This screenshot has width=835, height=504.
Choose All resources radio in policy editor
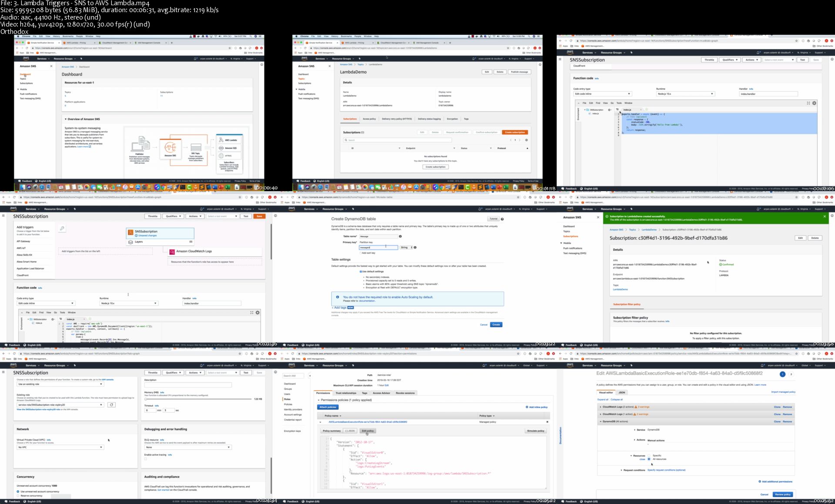point(648,459)
